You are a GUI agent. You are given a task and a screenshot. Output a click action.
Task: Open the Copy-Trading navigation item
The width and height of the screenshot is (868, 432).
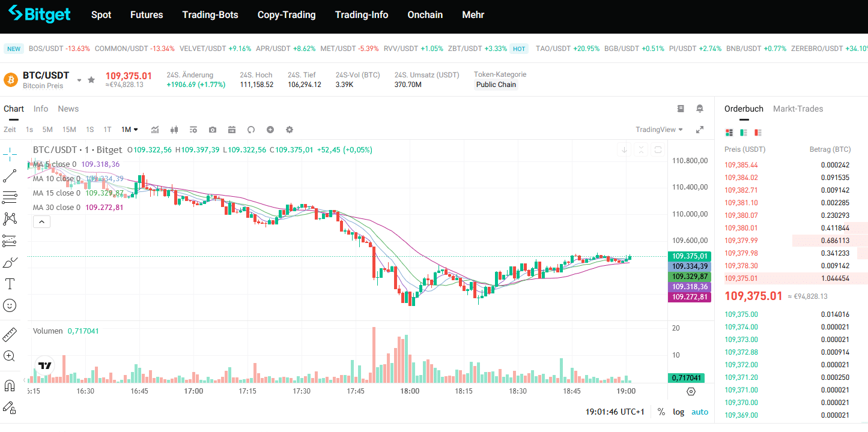tap(287, 15)
